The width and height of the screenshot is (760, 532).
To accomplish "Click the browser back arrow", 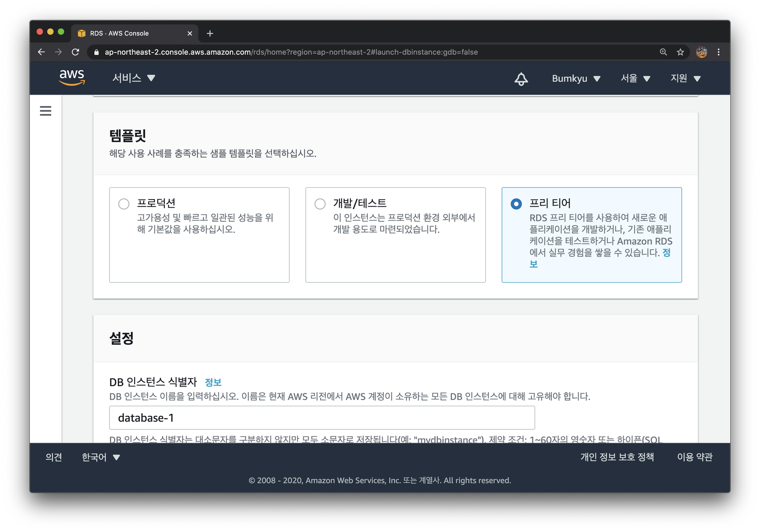I will pos(41,52).
